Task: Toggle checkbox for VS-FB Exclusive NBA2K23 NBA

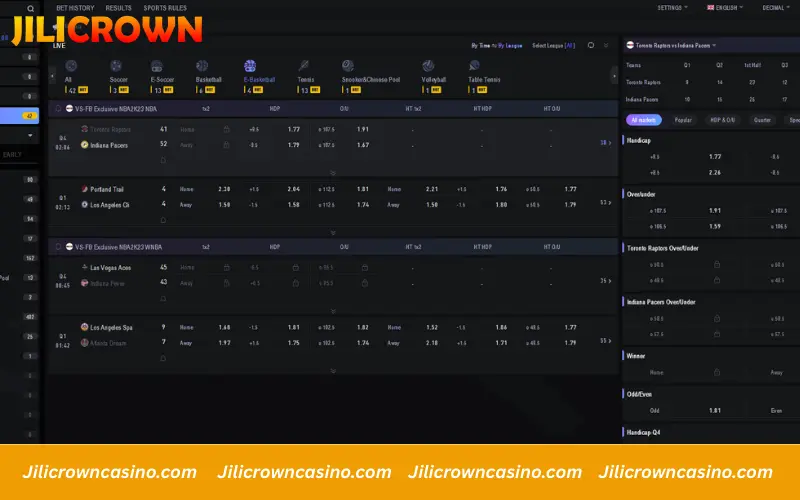Action: click(x=57, y=108)
